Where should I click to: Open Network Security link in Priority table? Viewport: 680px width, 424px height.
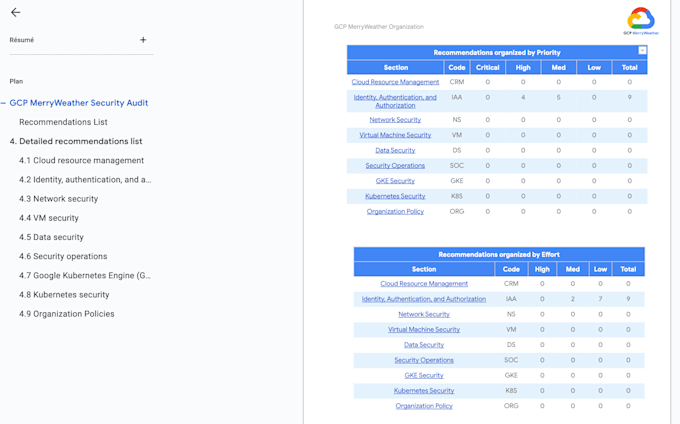(395, 120)
